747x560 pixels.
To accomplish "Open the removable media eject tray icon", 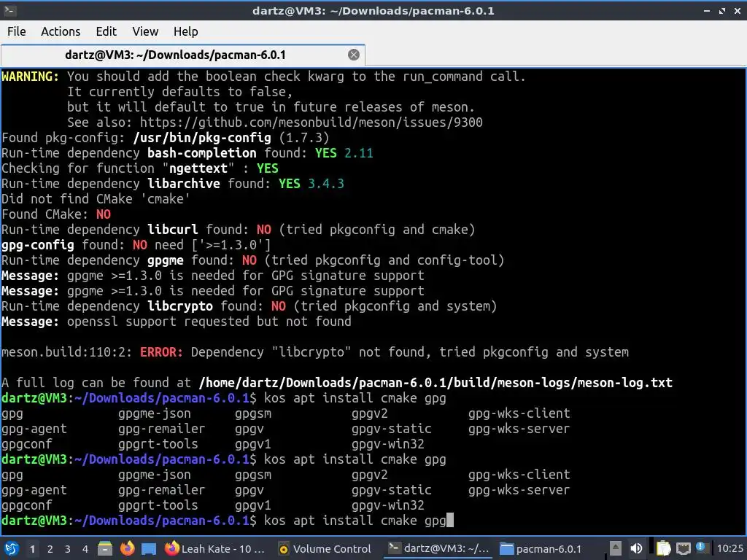I will [616, 549].
